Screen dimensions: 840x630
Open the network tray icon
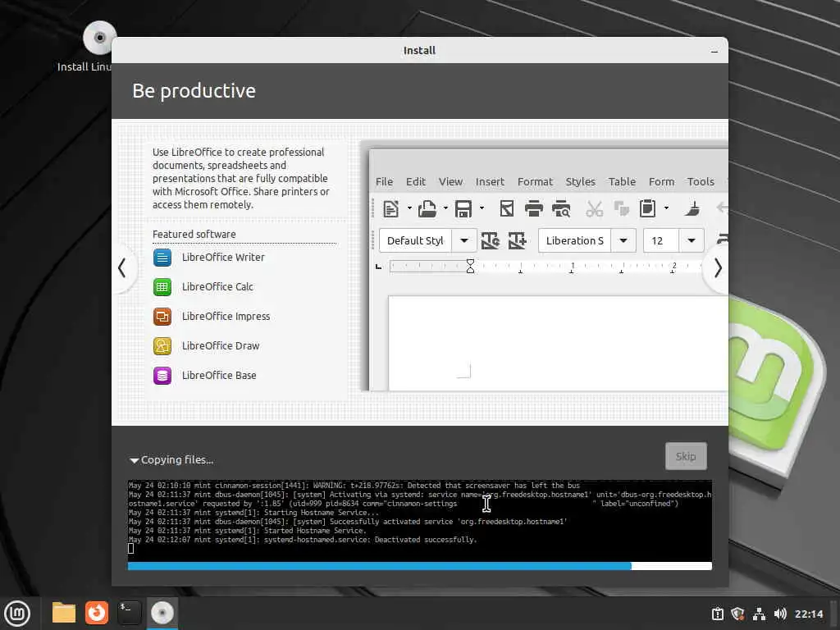pos(759,614)
